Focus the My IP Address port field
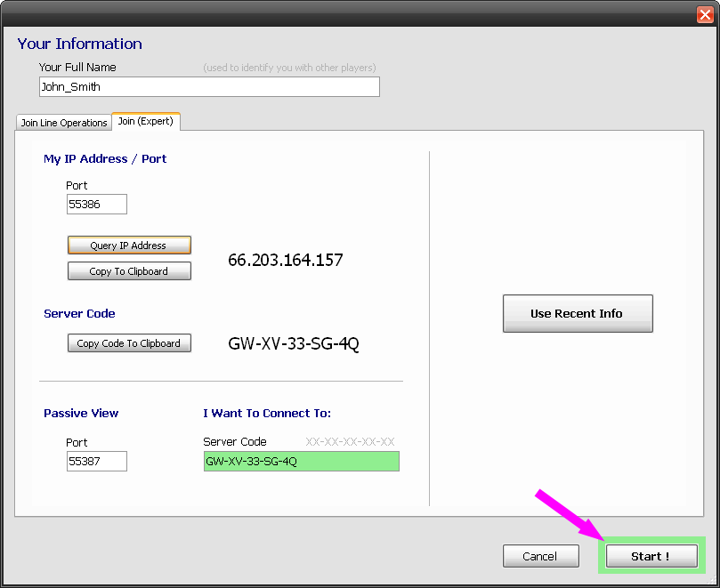 (97, 205)
